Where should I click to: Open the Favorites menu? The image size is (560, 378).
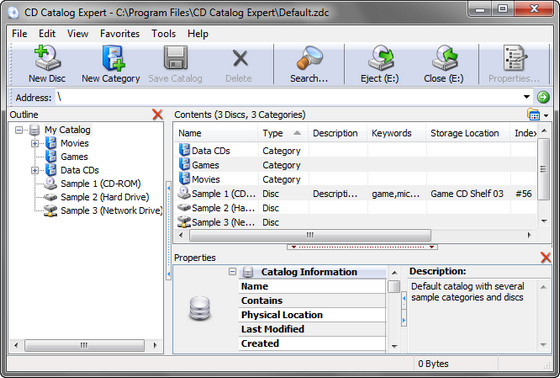point(120,34)
